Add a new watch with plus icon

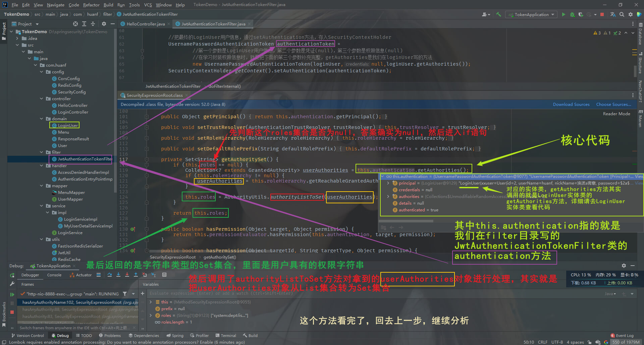143,293
